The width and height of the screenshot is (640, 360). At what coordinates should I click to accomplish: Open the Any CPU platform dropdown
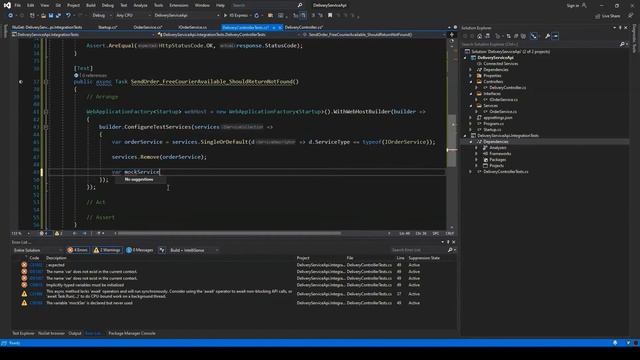coord(133,16)
